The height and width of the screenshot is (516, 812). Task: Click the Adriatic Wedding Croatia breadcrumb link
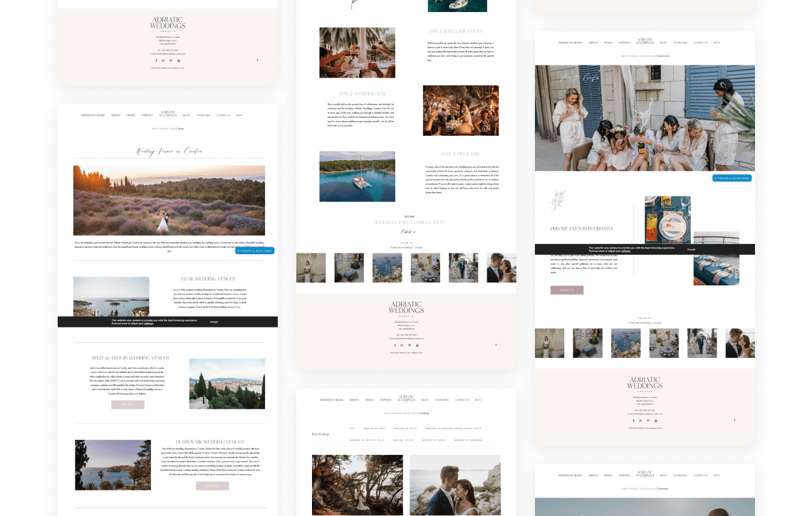[162, 128]
